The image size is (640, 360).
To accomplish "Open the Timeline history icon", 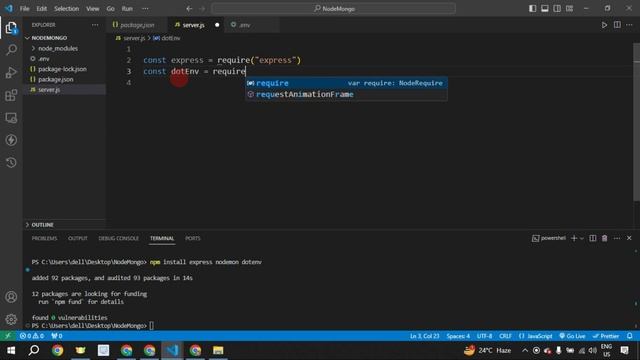I will [x=11, y=162].
